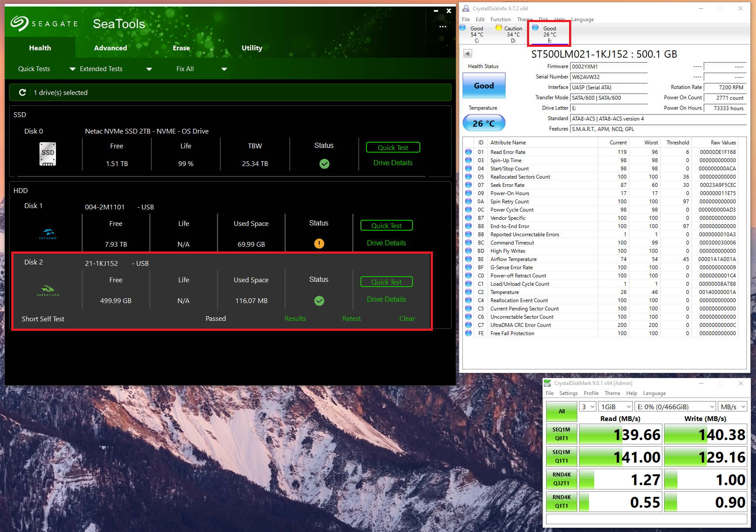Image resolution: width=756 pixels, height=532 pixels.
Task: Click the BarraCuda icon for Disk 2
Action: 48,290
